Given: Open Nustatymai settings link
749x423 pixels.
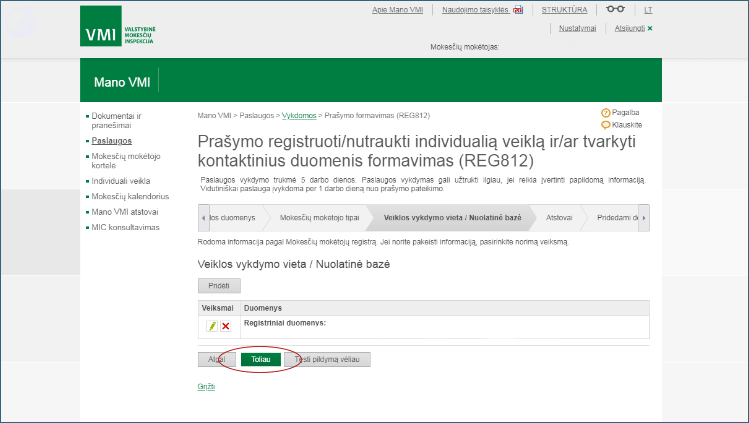Looking at the screenshot, I should click(578, 28).
